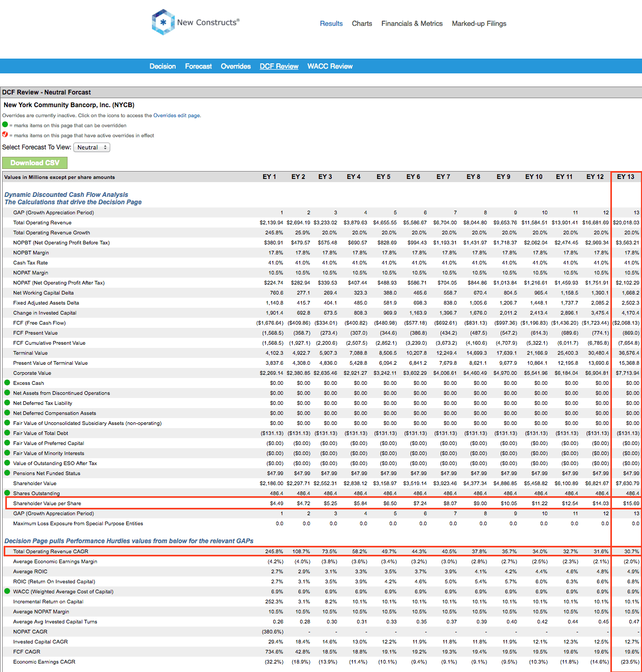Click the EY 13 column header
The width and height of the screenshot is (642, 672).
tap(626, 177)
